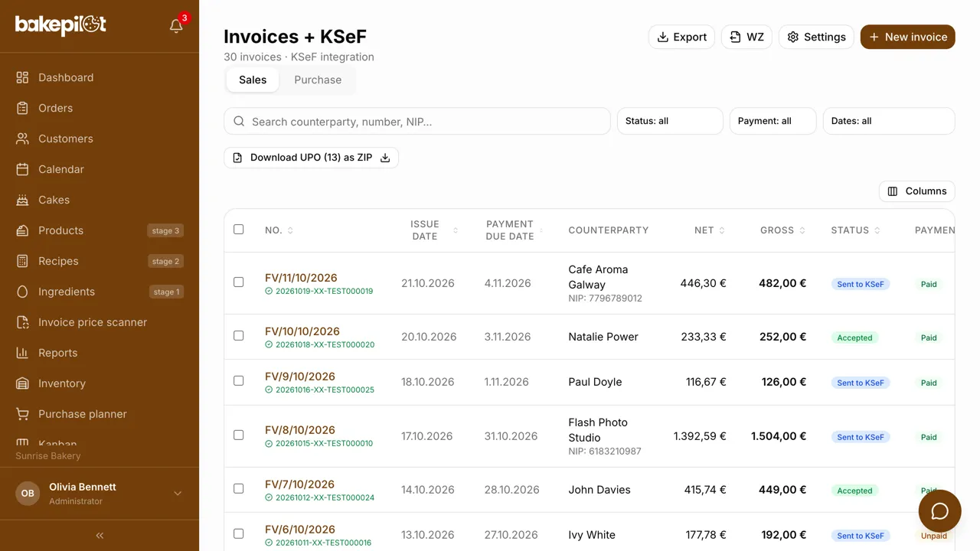Click the Invoice price scanner icon

[x=23, y=322]
